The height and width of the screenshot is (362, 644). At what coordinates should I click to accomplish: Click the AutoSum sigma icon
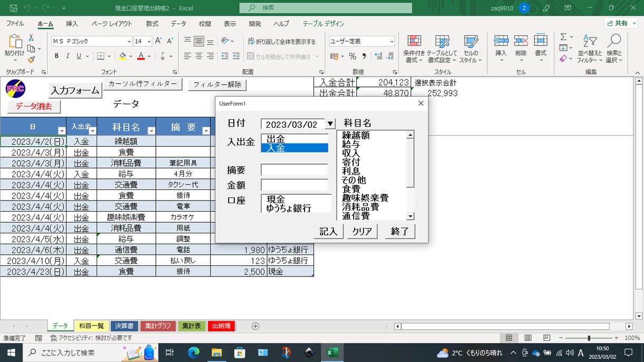[563, 37]
